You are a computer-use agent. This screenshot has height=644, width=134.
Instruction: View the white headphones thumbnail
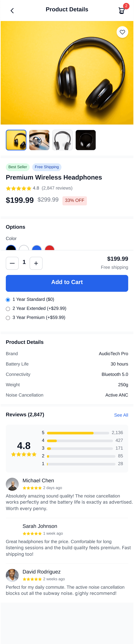[x=62, y=140]
